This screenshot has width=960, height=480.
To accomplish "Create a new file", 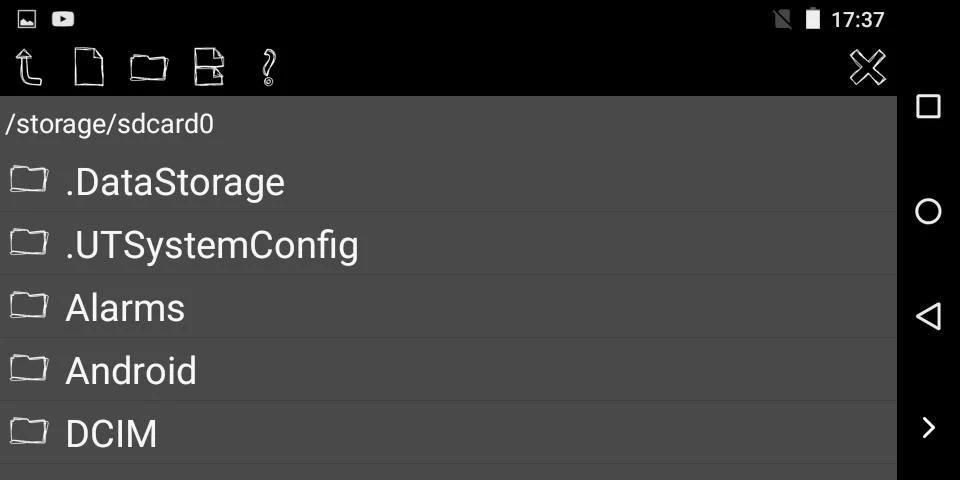I will (89, 67).
